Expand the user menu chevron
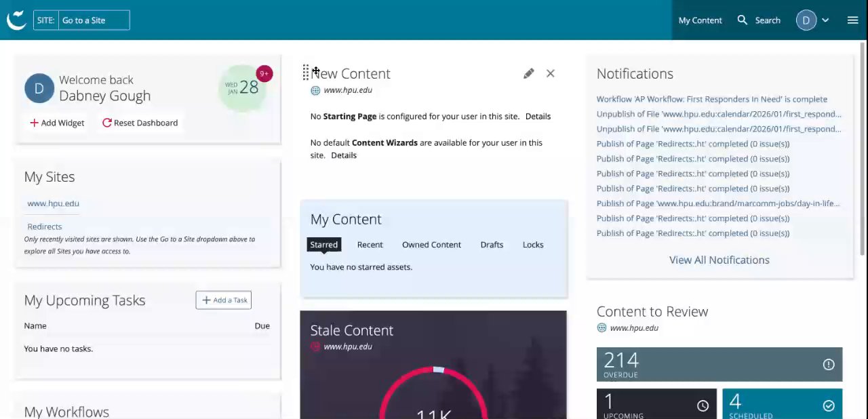Viewport: 868px width, 419px height. click(825, 20)
